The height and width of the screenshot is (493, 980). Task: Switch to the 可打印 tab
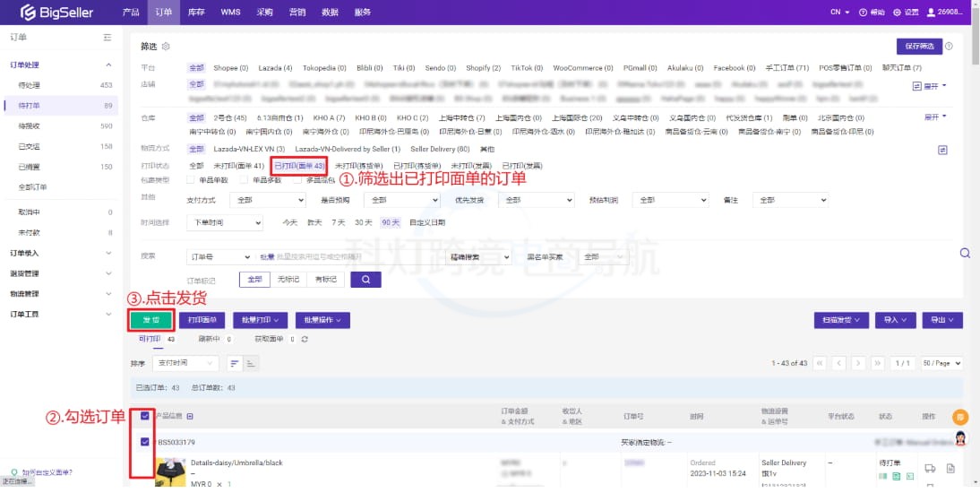point(150,339)
